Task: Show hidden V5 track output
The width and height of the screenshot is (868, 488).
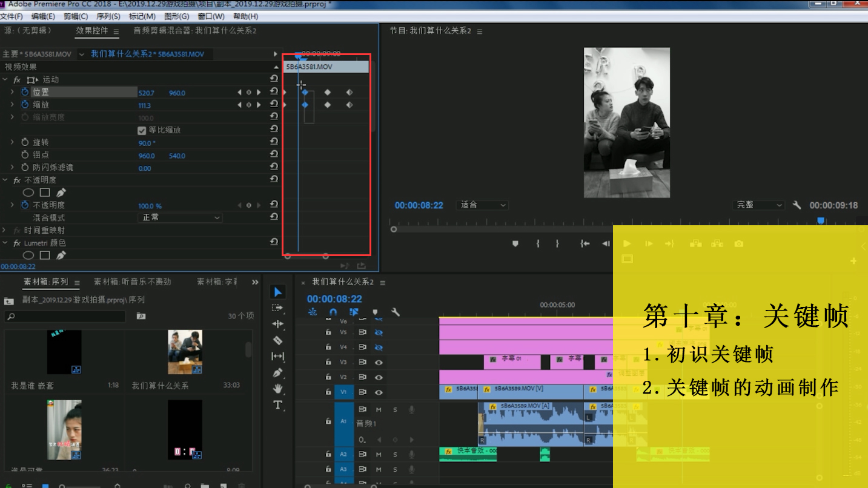Action: coord(379,332)
